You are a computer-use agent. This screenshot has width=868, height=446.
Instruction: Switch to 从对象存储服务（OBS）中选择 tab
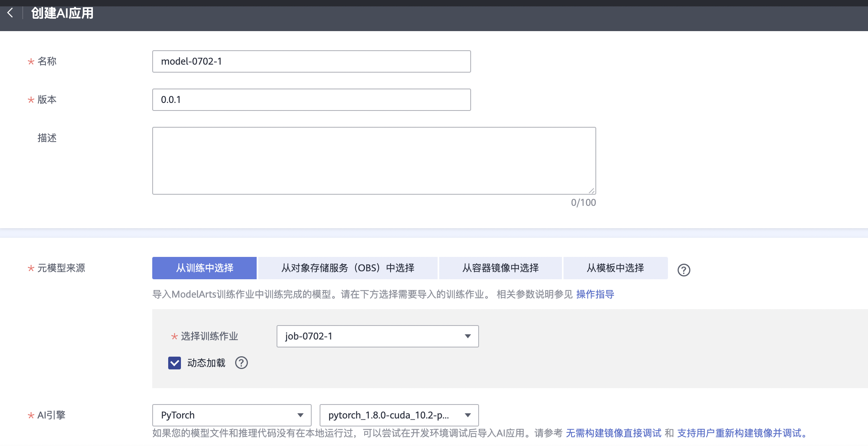348,268
